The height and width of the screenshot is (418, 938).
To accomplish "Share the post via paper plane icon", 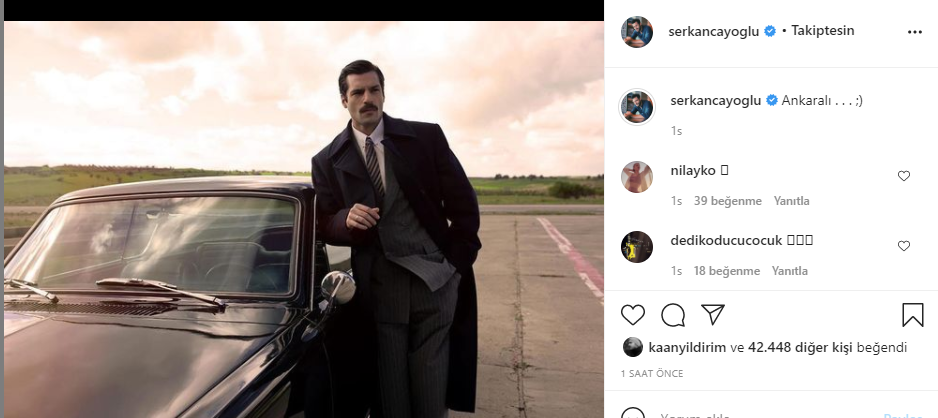I will [x=712, y=315].
